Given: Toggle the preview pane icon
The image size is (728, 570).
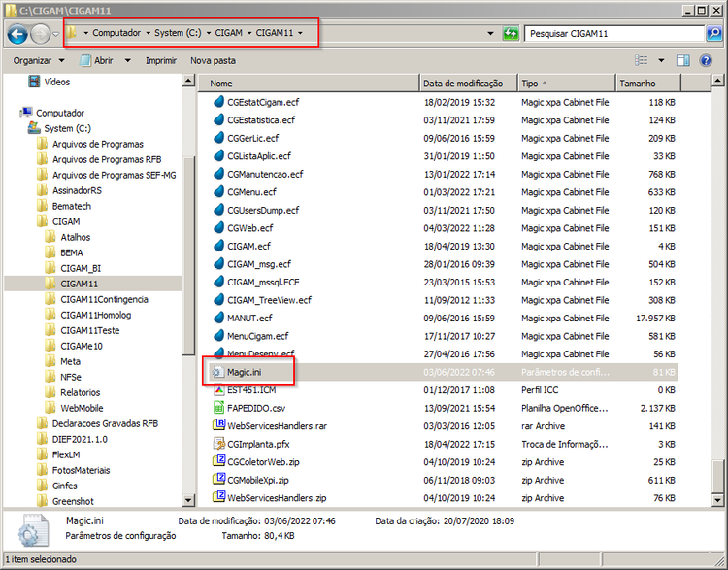Looking at the screenshot, I should coord(683,60).
